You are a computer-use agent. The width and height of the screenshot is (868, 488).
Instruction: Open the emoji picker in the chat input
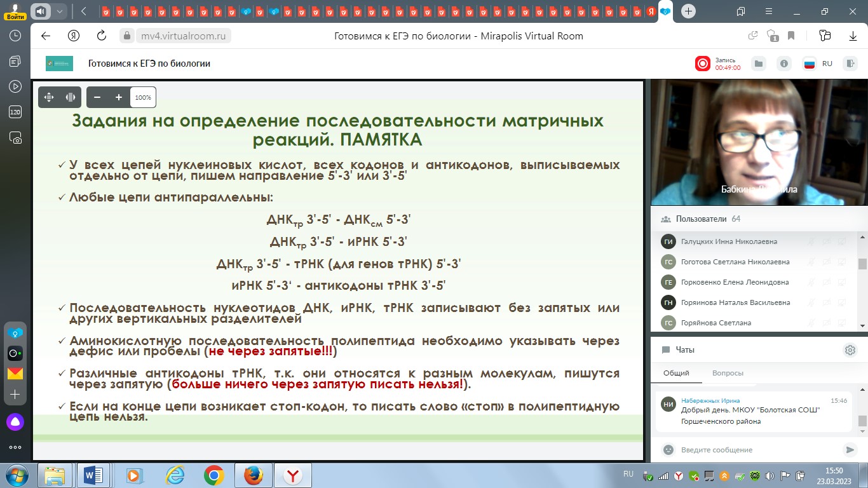(668, 450)
